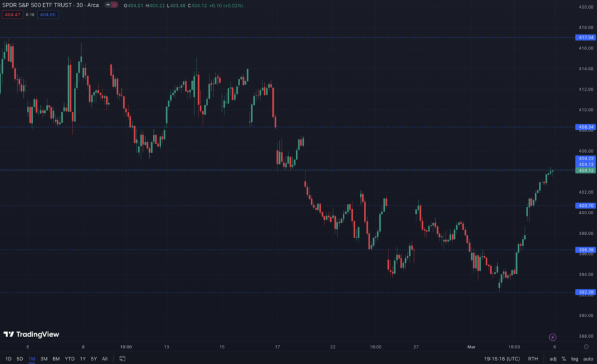Click the 410.00 price scale label
The image size is (597, 364).
click(x=585, y=109)
